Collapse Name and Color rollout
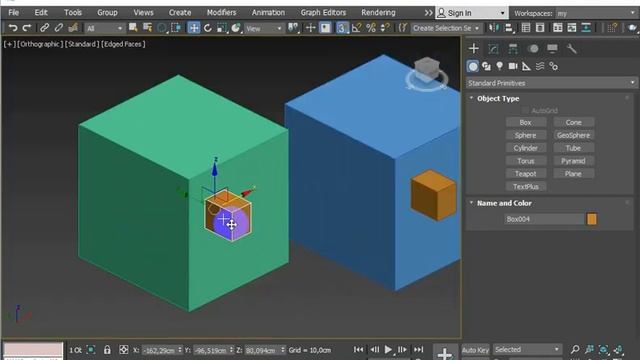Screen dimensions: 640x360 (471, 202)
